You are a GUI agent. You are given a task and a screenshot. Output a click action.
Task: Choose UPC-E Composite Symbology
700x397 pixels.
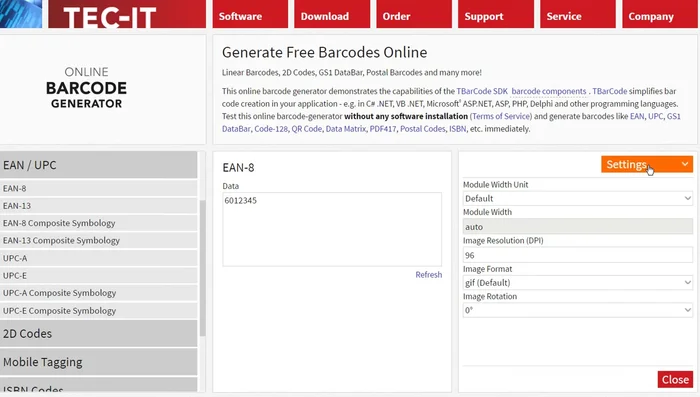pyautogui.click(x=99, y=310)
